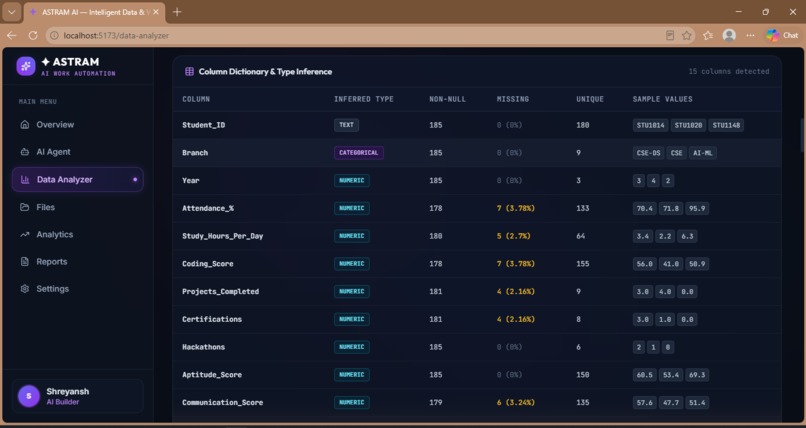Click the Communication_Score row name
The height and width of the screenshot is (428, 806).
pos(223,402)
